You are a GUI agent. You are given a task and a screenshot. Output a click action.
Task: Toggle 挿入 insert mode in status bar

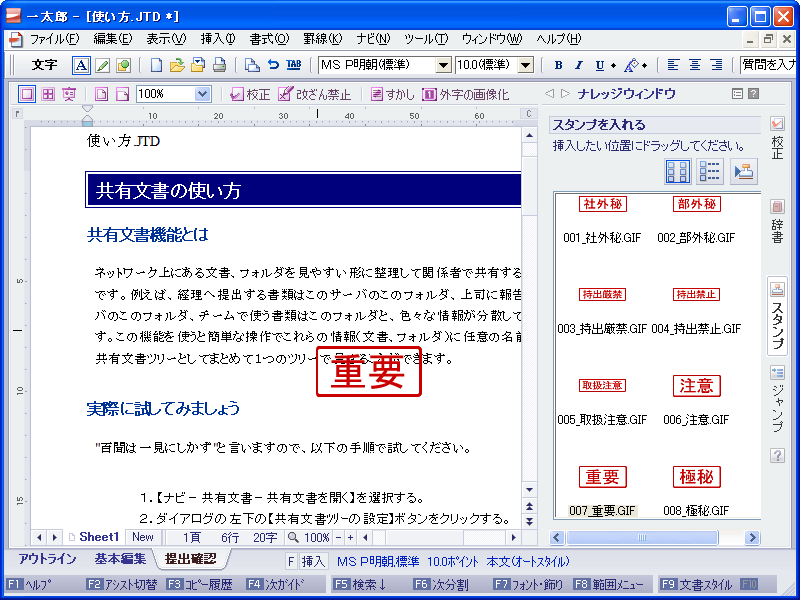point(313,562)
